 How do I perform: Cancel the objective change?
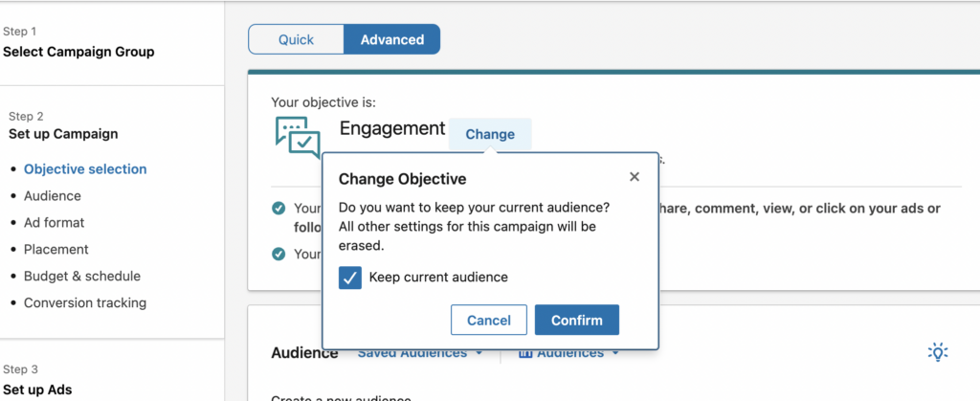488,320
